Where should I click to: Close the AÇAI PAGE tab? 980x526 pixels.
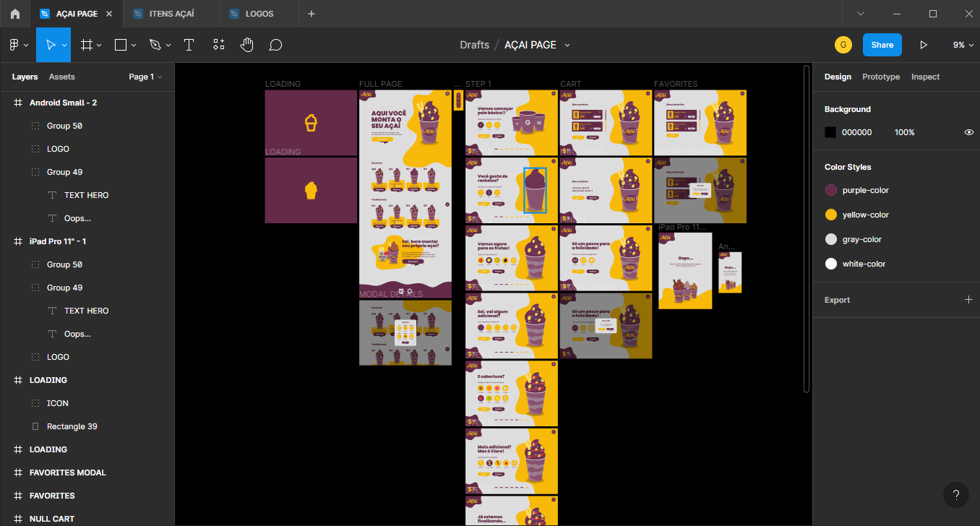[109, 14]
